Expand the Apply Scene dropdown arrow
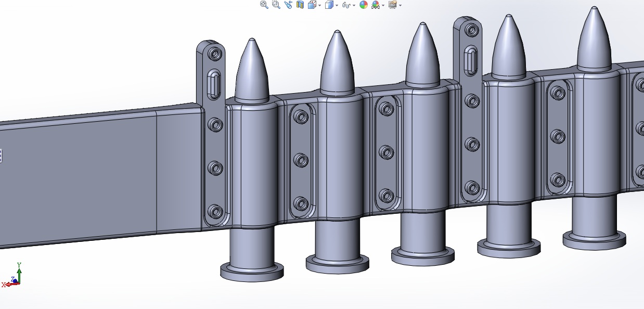This screenshot has width=644, height=309. [x=383, y=5]
